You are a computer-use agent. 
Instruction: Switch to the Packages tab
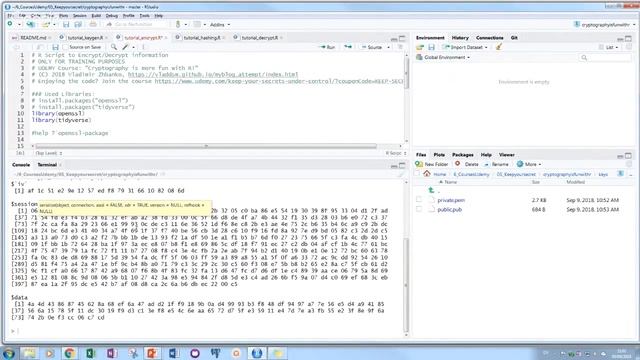point(462,155)
